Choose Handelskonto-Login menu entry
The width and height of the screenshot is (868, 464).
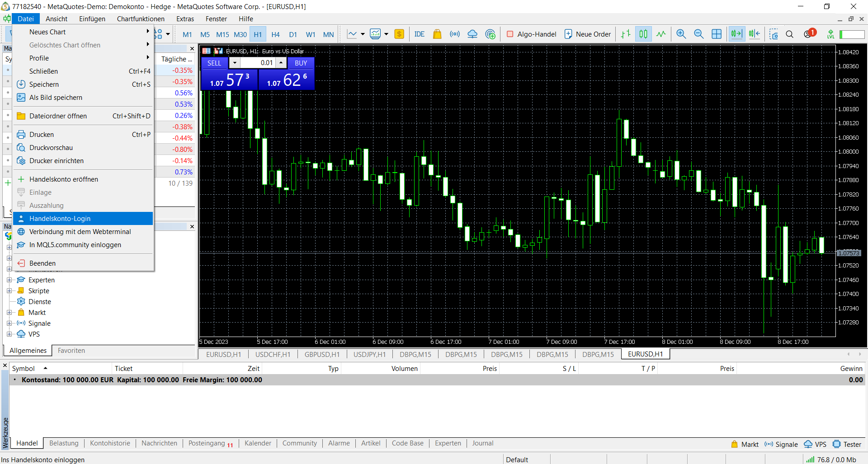84,218
